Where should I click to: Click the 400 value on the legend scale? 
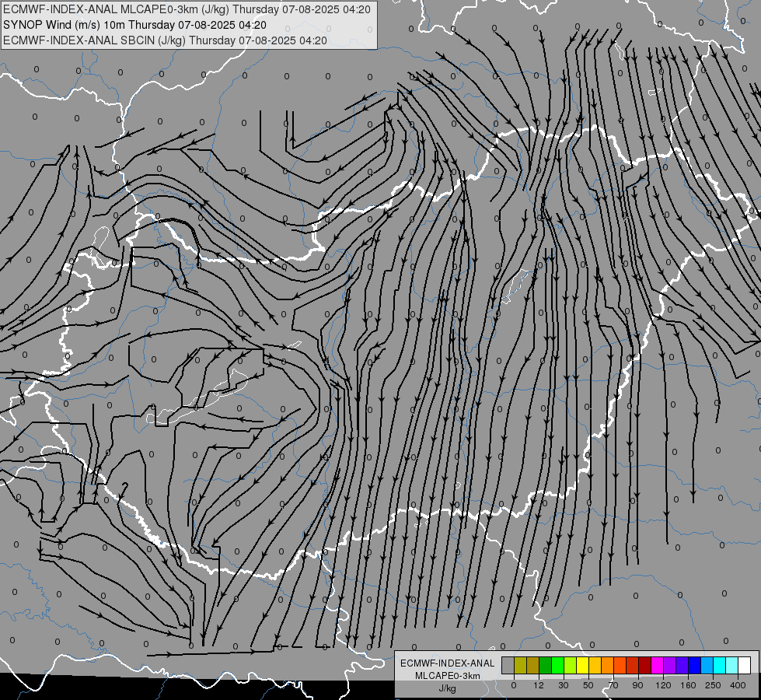(x=738, y=685)
